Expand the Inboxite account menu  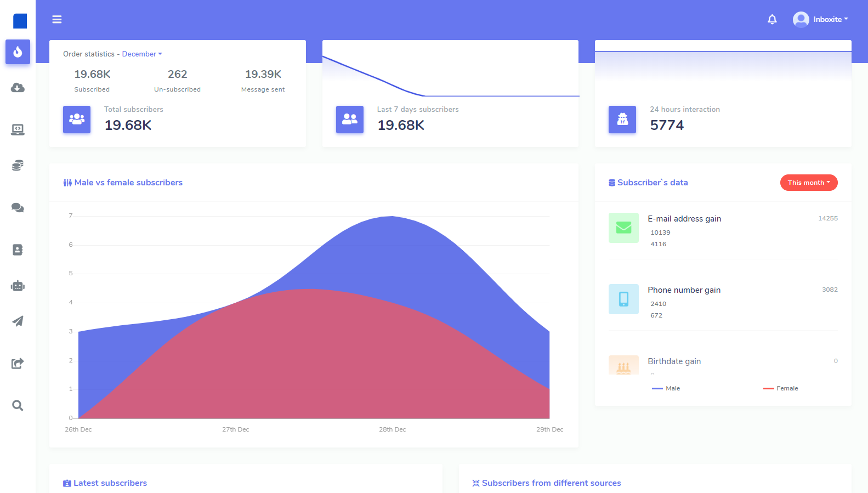click(831, 19)
